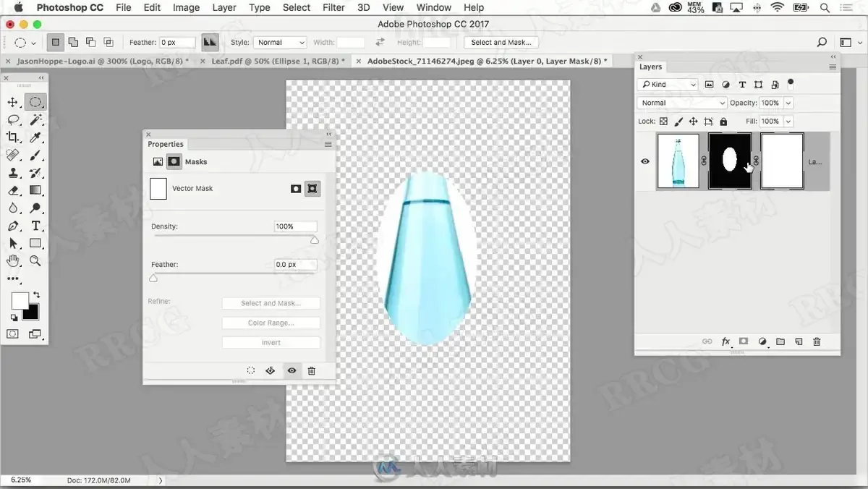Select the Dodge tool

[x=35, y=208]
